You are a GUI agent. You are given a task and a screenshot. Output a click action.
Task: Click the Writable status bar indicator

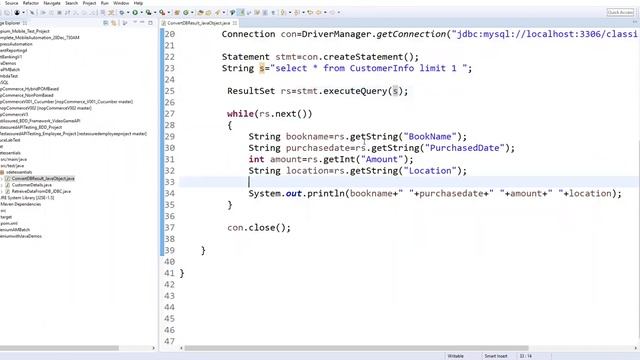[456, 356]
